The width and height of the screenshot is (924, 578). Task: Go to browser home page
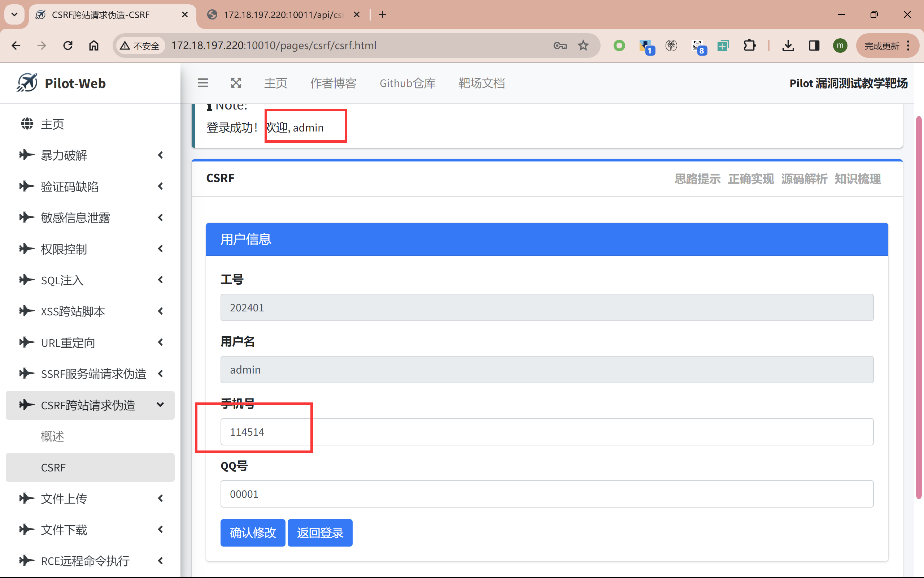94,46
